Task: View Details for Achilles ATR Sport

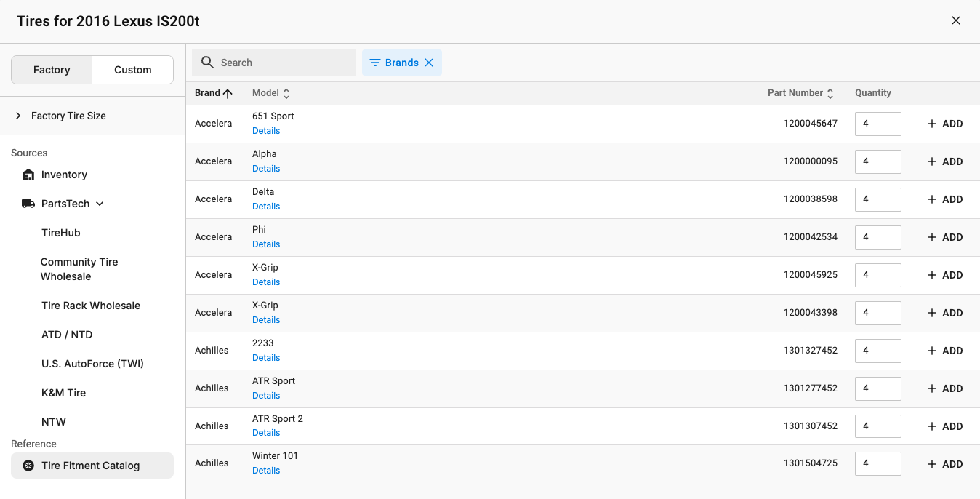Action: (266, 396)
